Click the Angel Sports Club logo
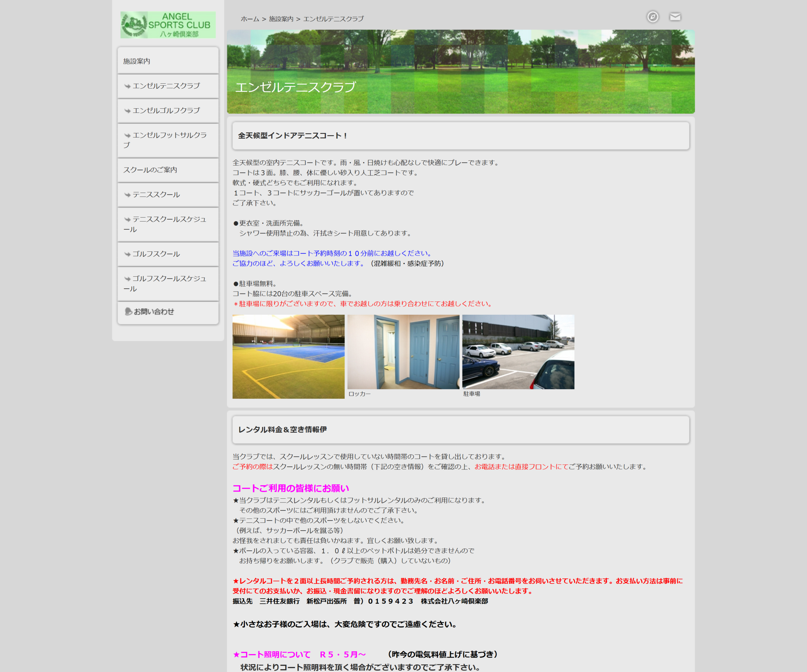The image size is (807, 672). (168, 25)
